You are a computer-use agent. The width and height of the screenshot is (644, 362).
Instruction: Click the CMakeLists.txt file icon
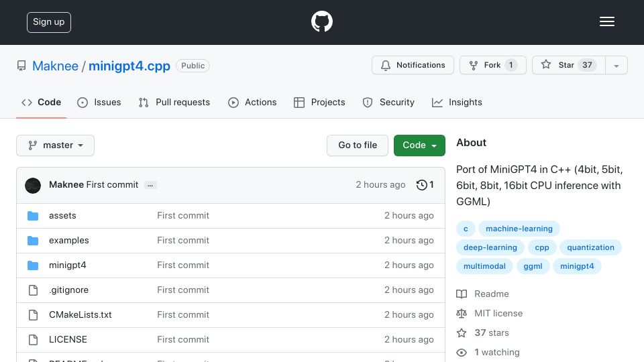click(x=33, y=315)
